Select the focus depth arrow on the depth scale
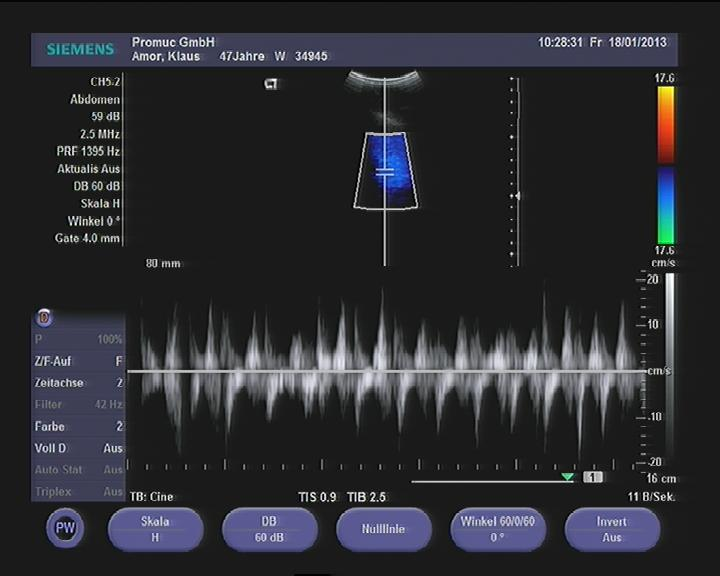This screenshot has width=720, height=576. point(516,196)
